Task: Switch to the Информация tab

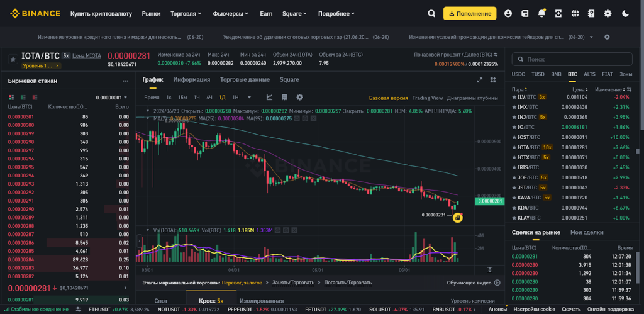Action: 191,80
